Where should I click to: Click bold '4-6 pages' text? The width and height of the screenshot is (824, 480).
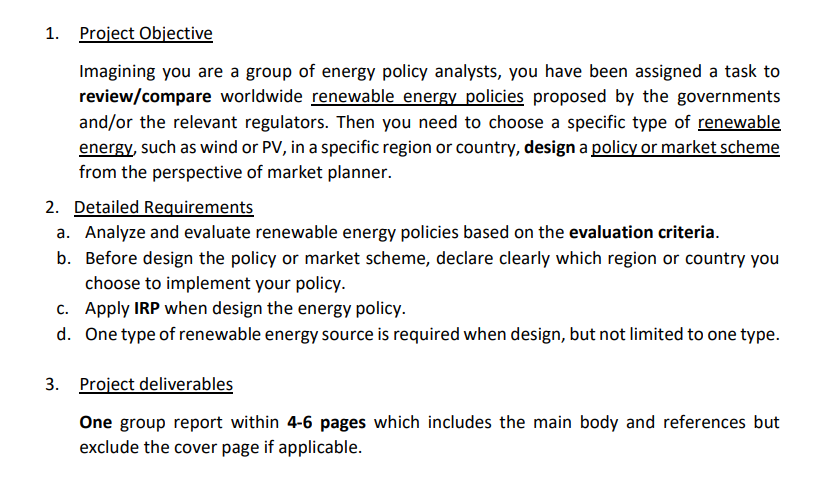326,422
